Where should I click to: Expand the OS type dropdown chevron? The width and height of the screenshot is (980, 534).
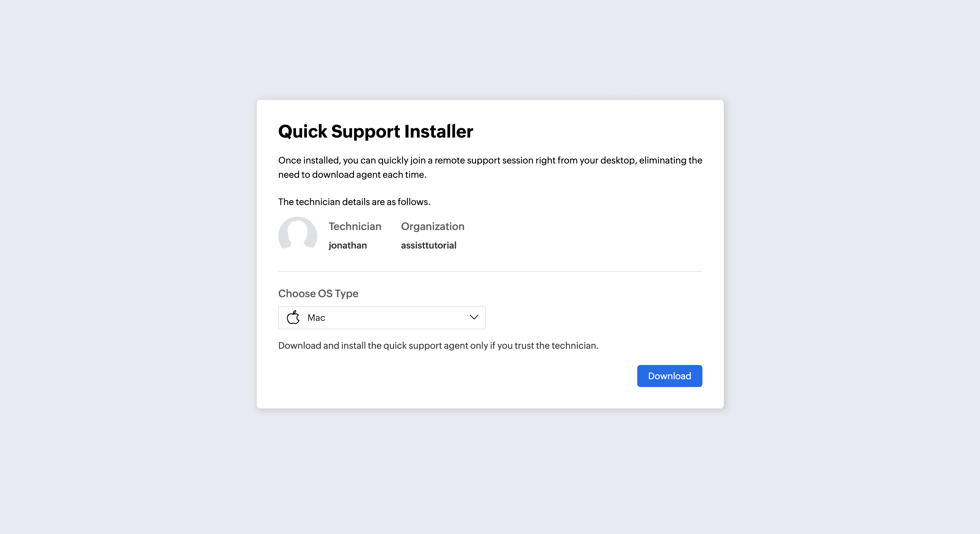474,317
